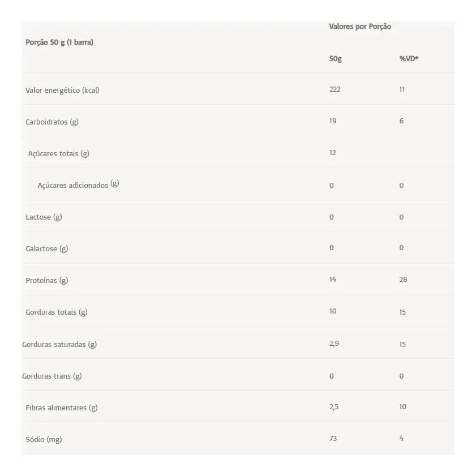Select the "Proteínas (g)" row label
Viewport: 476px width, 476px height.
point(47,280)
